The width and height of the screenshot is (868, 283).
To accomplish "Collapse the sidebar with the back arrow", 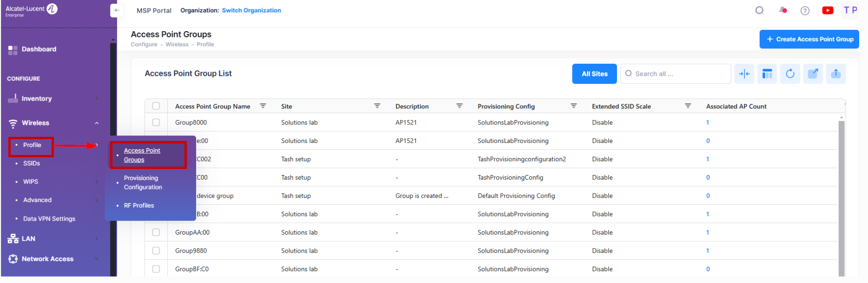I will [x=117, y=10].
